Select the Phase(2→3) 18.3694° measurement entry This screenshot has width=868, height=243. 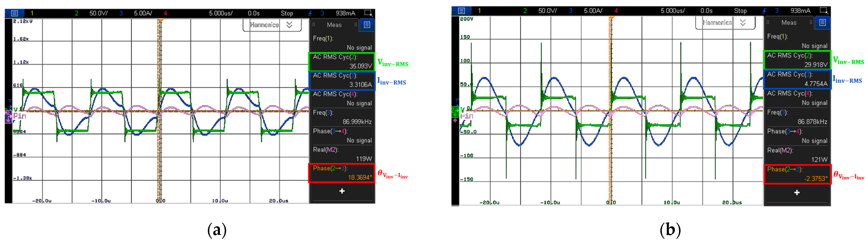tap(342, 173)
